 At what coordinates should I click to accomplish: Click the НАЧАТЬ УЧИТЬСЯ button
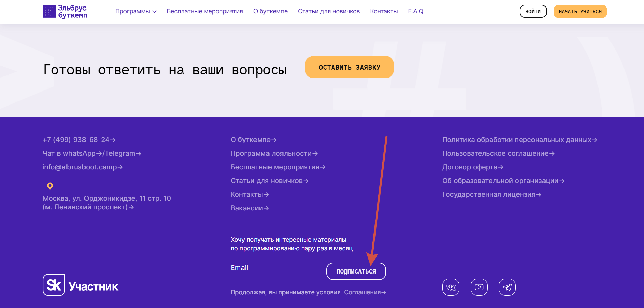coord(580,11)
